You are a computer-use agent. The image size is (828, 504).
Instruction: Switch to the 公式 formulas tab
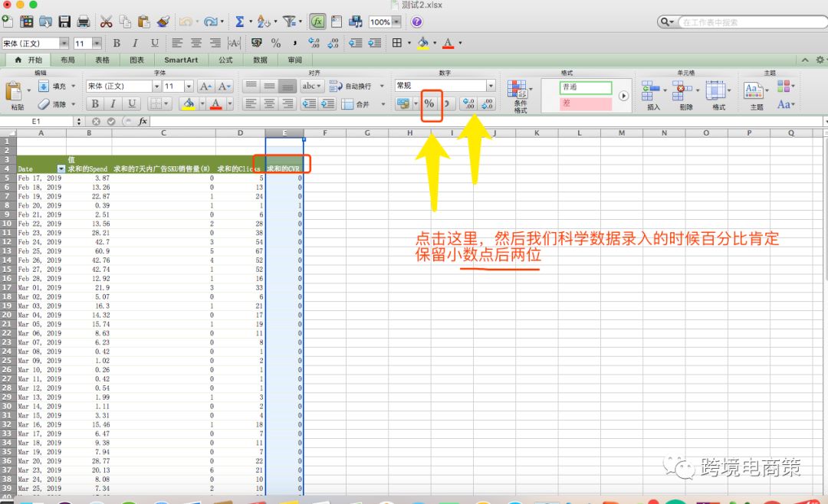pos(225,60)
